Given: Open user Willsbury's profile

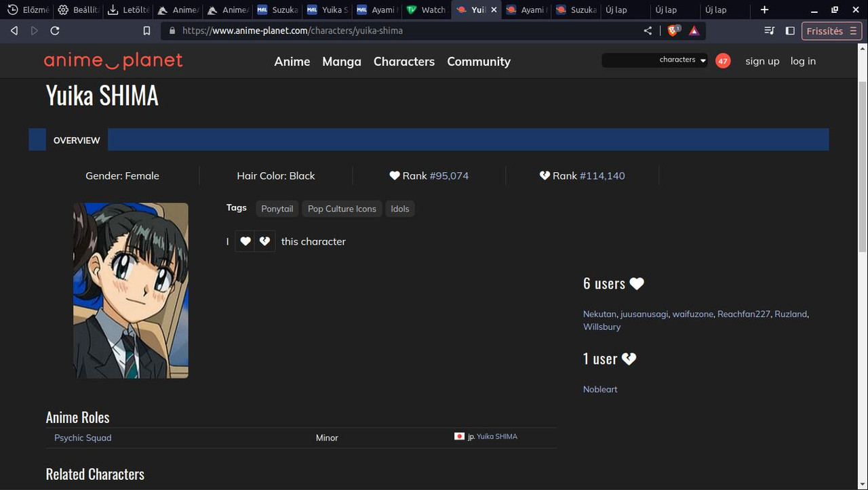Looking at the screenshot, I should [x=602, y=327].
